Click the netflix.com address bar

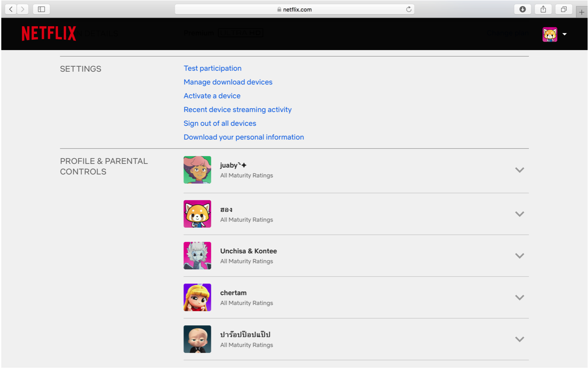[x=294, y=9]
